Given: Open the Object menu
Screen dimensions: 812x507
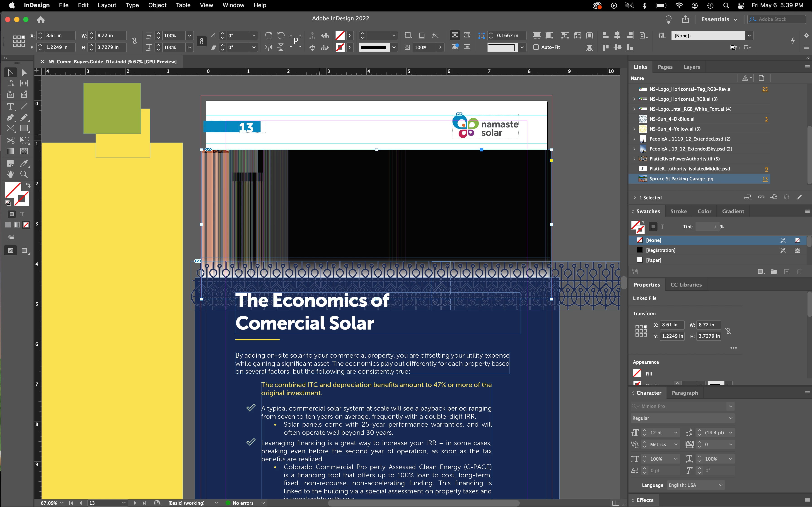Looking at the screenshot, I should coord(157,5).
